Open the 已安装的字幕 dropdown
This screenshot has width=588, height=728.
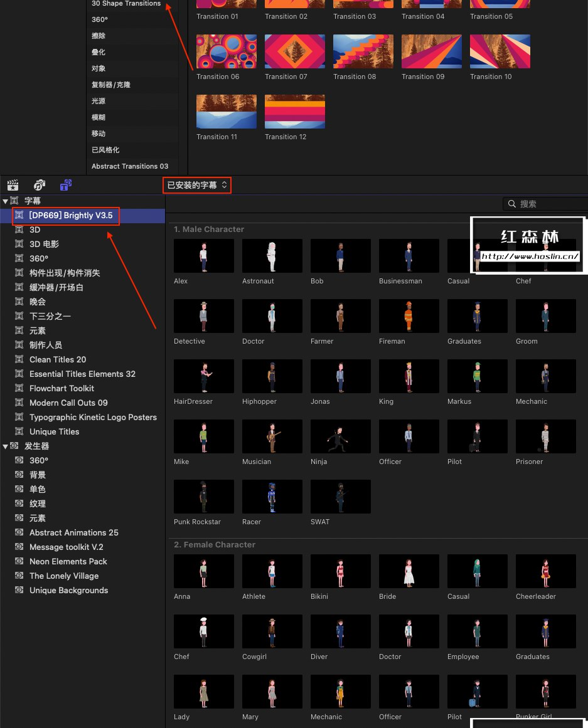196,185
